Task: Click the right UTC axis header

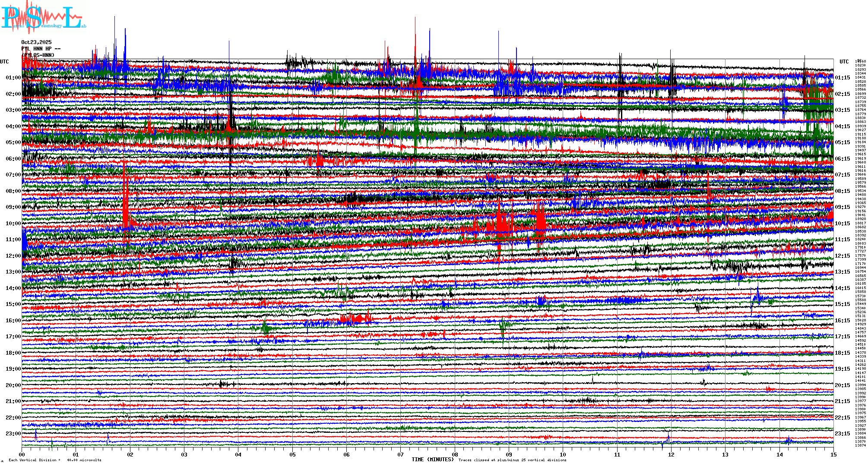Action: click(844, 62)
